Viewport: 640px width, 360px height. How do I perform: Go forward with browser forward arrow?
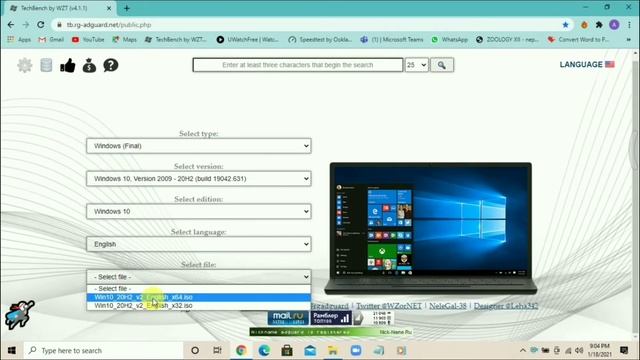pyautogui.click(x=26, y=25)
